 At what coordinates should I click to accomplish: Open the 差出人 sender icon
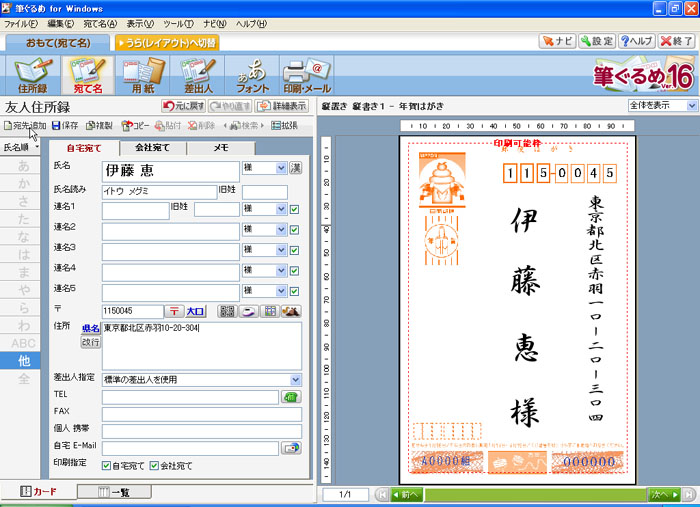pos(202,74)
